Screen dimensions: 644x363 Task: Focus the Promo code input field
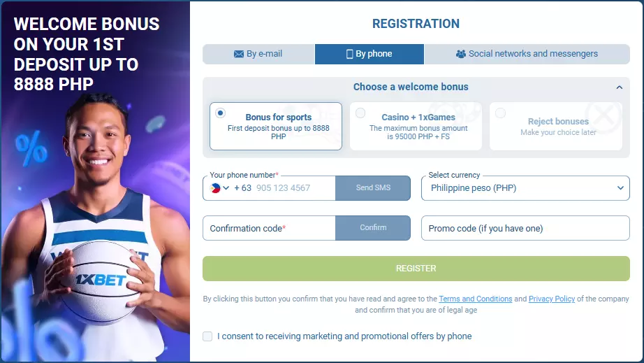tap(525, 229)
